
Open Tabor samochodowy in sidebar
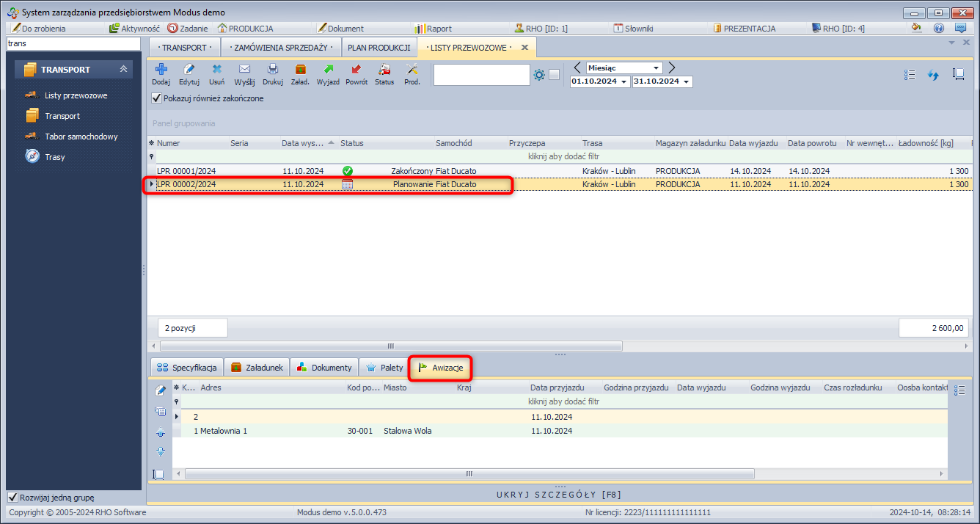click(81, 137)
